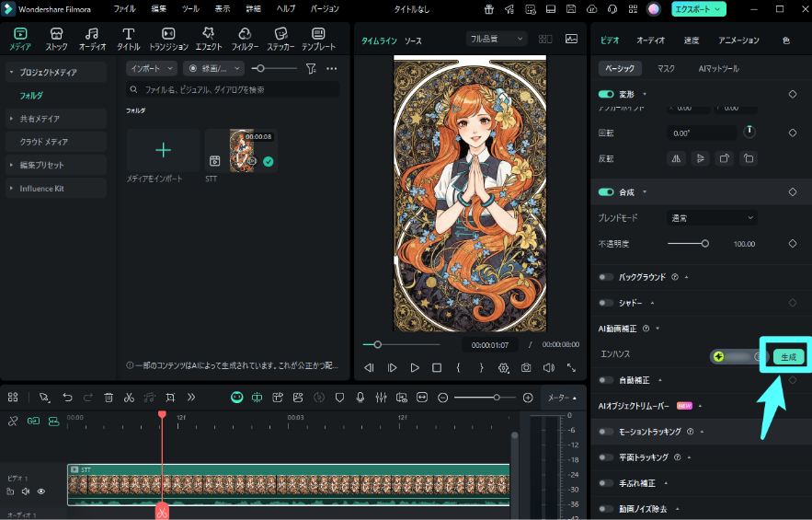Screen dimensions: 812x520
Task: Toggle the 変形 (Transform) switch
Action: [606, 94]
